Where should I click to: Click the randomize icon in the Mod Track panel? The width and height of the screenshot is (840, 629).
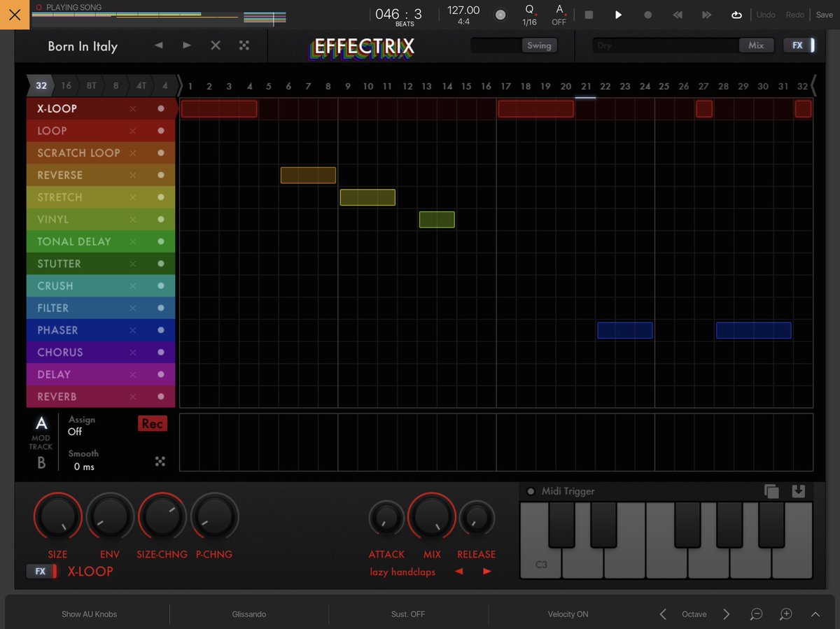[160, 461]
